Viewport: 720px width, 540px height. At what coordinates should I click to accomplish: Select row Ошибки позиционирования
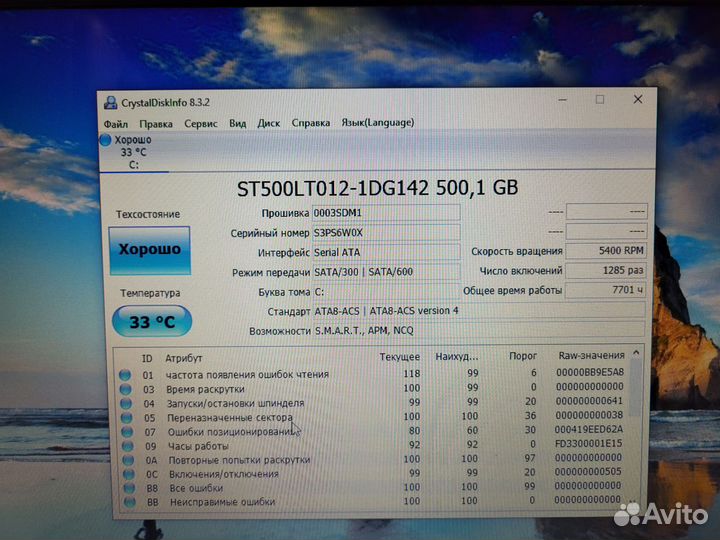pos(372,431)
